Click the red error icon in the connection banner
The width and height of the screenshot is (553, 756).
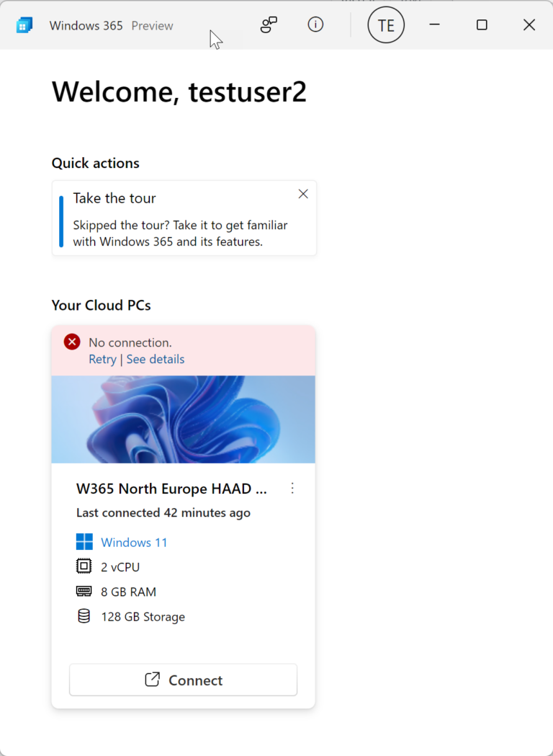click(71, 342)
